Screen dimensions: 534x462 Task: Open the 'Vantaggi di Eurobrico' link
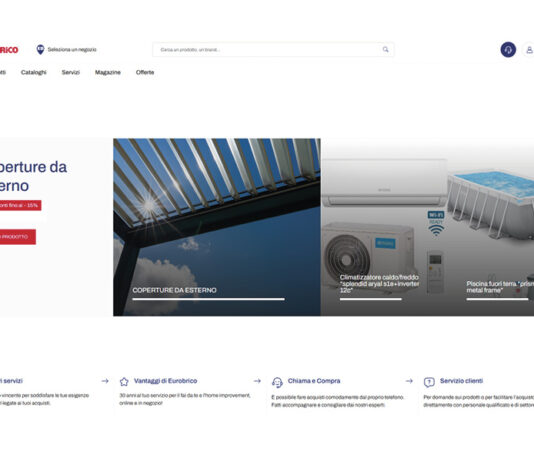click(x=165, y=381)
